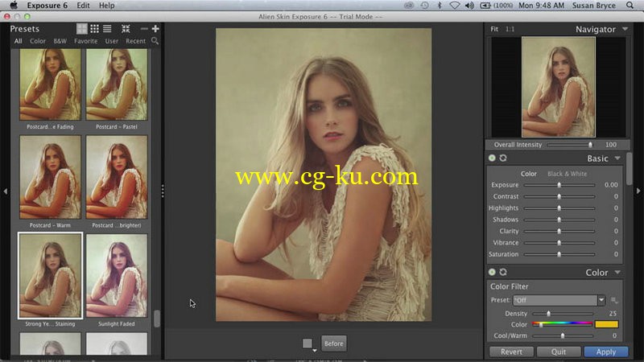
Task: Click presets panel splitter handle dots
Action: click(x=163, y=191)
